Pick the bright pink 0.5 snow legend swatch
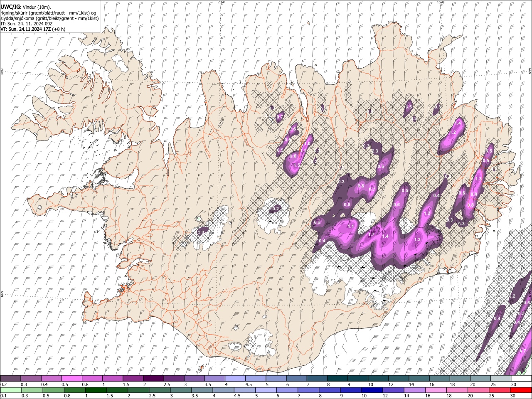The height and width of the screenshot is (399, 532). coord(71,379)
